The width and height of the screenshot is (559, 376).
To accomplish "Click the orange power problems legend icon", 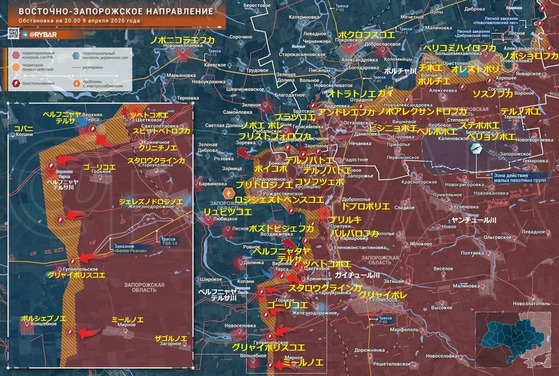I will tap(77, 83).
